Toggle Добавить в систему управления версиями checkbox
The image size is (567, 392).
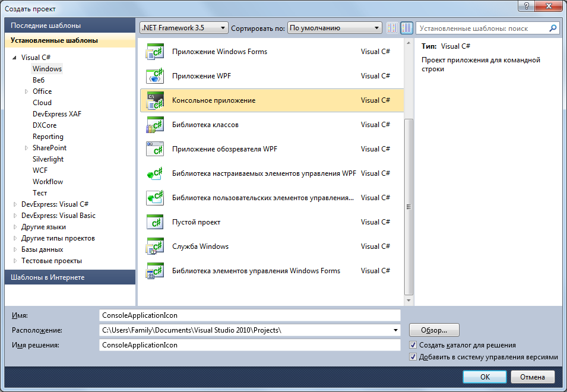tap(413, 357)
